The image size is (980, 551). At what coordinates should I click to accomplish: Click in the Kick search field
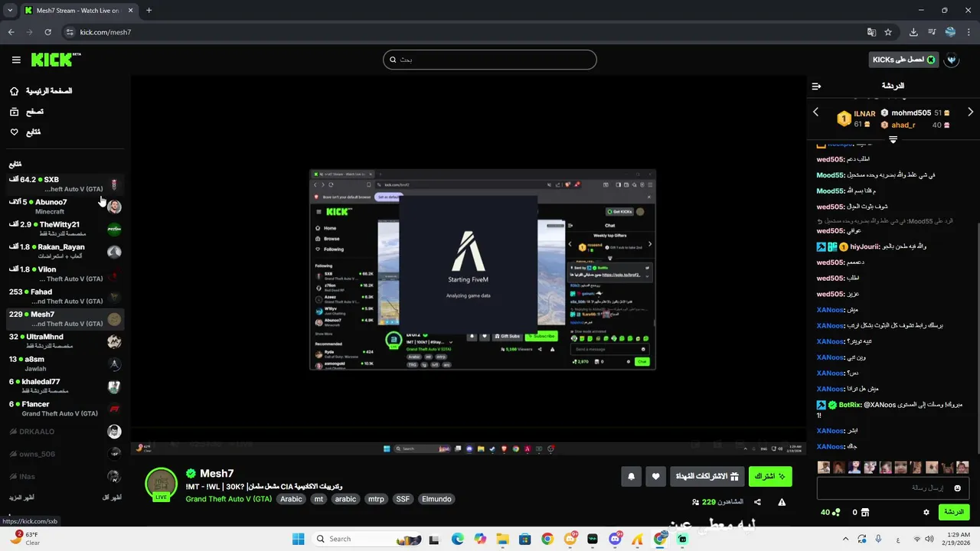point(490,60)
